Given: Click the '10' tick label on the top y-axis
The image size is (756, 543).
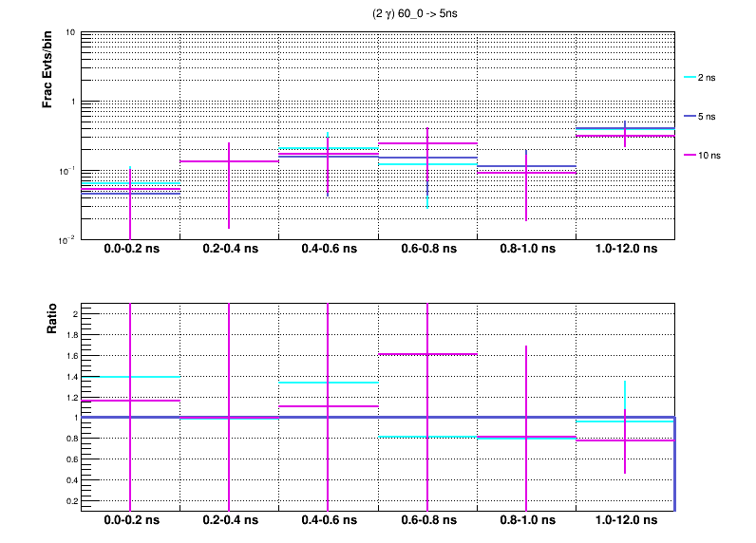Looking at the screenshot, I should (x=71, y=34).
